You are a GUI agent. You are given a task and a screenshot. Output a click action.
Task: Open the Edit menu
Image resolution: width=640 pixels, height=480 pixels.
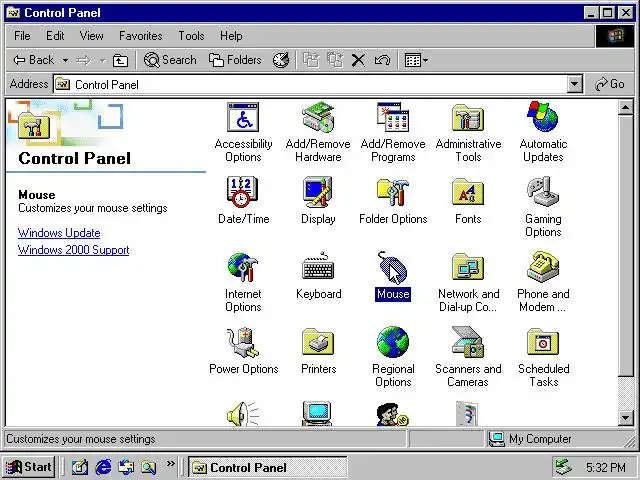click(x=55, y=36)
